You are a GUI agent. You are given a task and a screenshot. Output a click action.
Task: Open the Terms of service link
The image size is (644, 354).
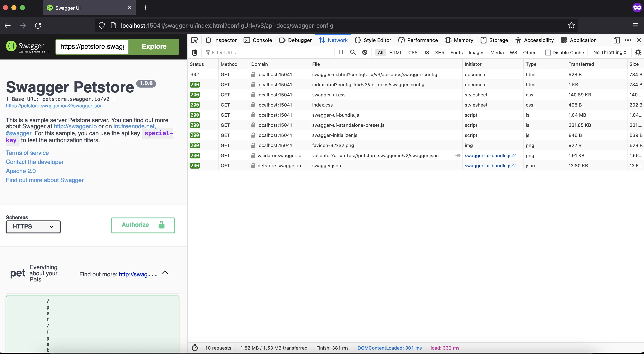pos(27,153)
